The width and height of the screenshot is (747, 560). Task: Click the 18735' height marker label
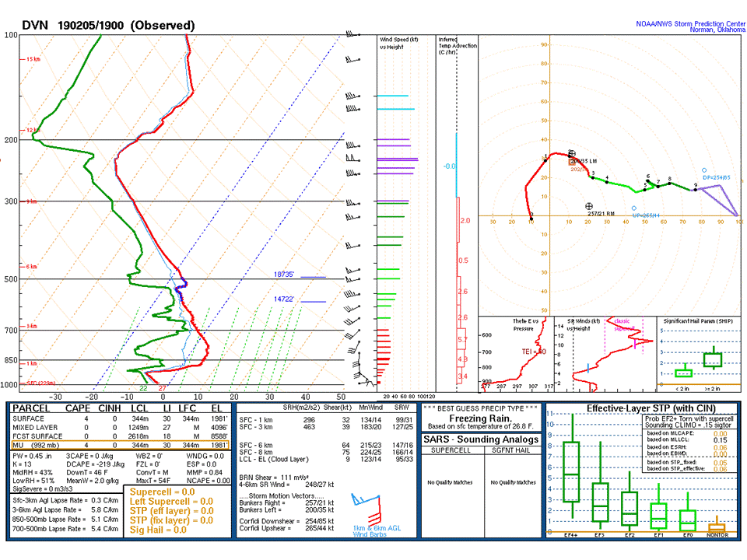click(x=284, y=275)
